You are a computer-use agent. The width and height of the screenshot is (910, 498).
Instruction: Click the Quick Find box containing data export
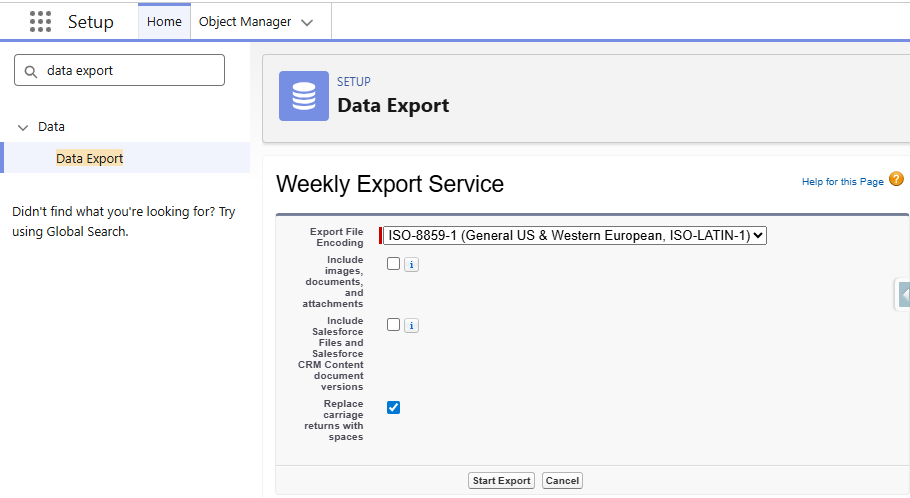tap(120, 70)
